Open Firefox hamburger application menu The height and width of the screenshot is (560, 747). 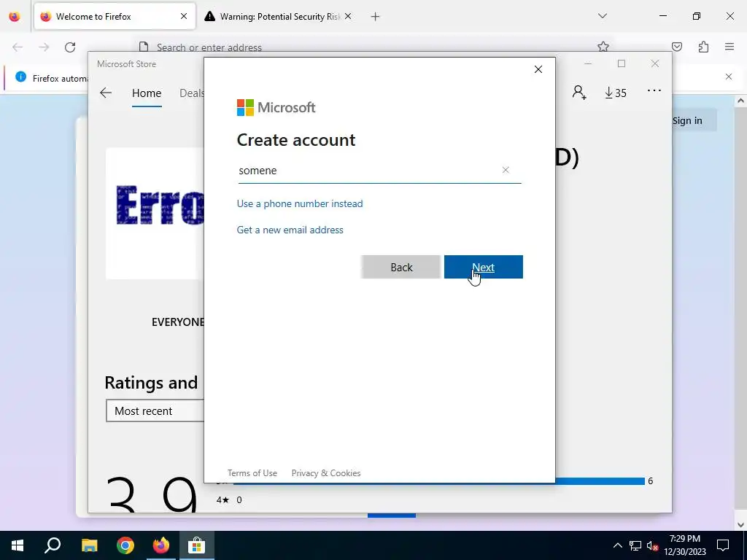click(x=729, y=47)
